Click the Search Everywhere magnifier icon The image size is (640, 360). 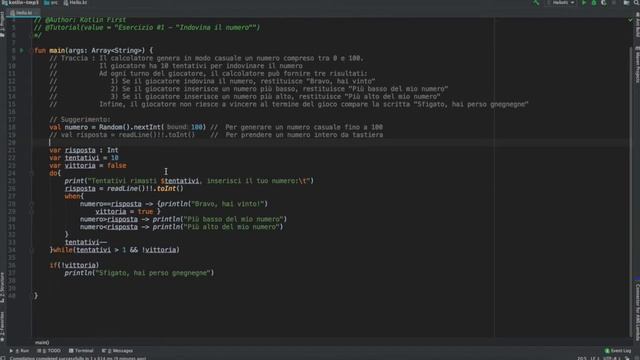pyautogui.click(x=636, y=3)
